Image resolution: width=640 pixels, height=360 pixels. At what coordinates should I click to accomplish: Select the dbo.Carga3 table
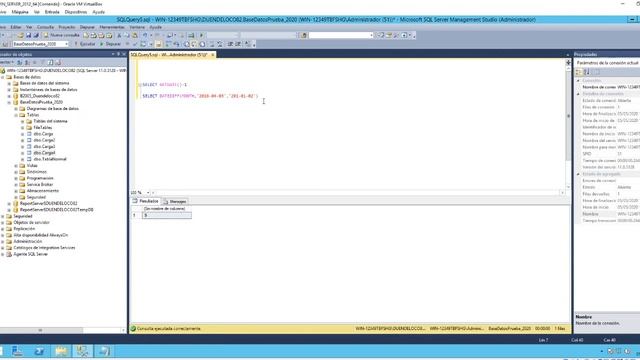(44, 147)
